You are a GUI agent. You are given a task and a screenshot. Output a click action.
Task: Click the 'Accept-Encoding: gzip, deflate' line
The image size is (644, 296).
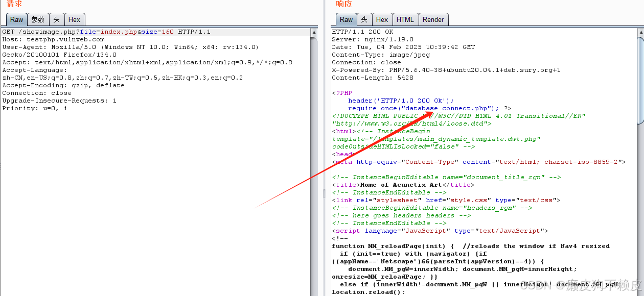click(63, 85)
